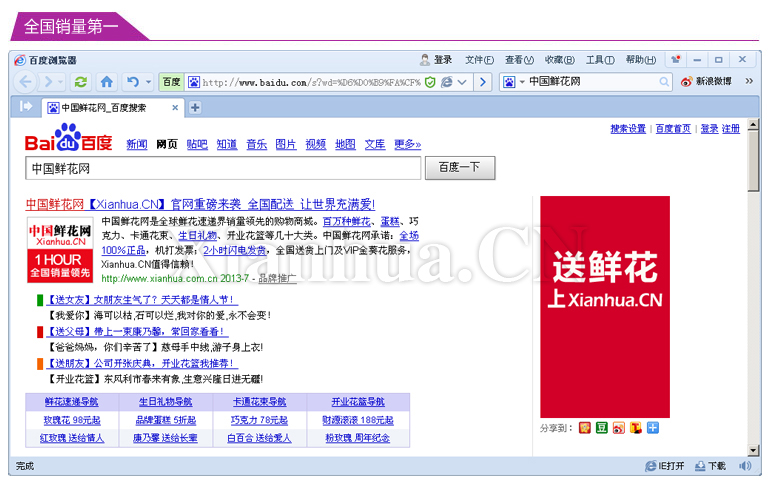Screen dimensions: 770x480
Task: Click the 注册 link at top right
Action: pos(731,129)
